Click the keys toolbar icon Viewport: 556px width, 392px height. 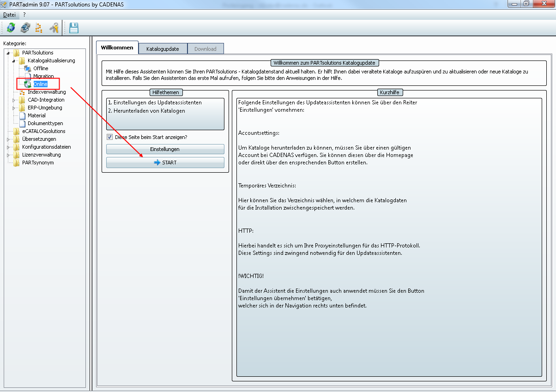[x=54, y=28]
